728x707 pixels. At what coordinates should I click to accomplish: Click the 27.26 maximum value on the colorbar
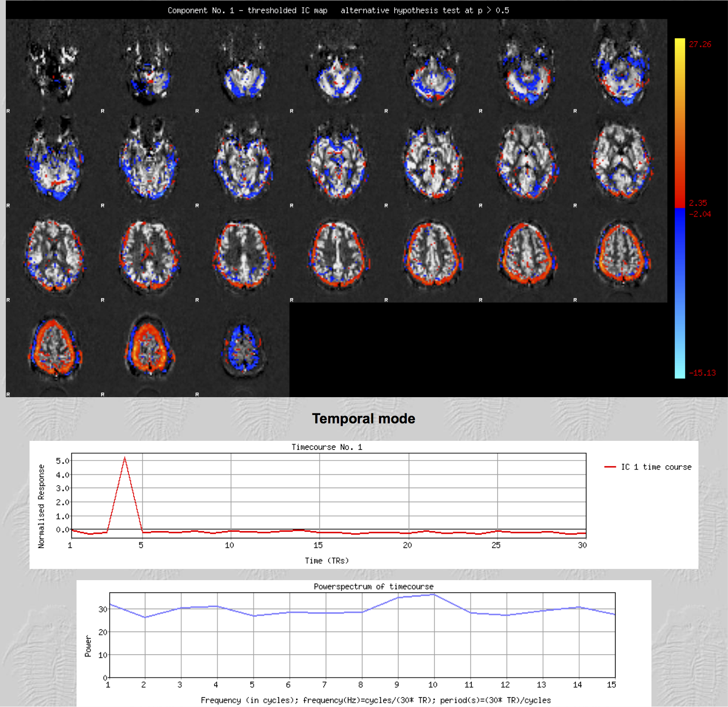[700, 44]
